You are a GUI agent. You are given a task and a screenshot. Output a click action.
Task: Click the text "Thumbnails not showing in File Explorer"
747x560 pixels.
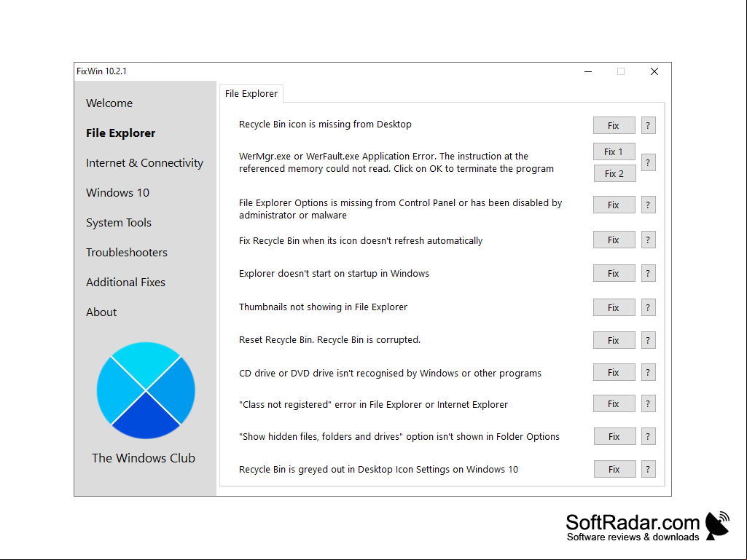(x=323, y=307)
